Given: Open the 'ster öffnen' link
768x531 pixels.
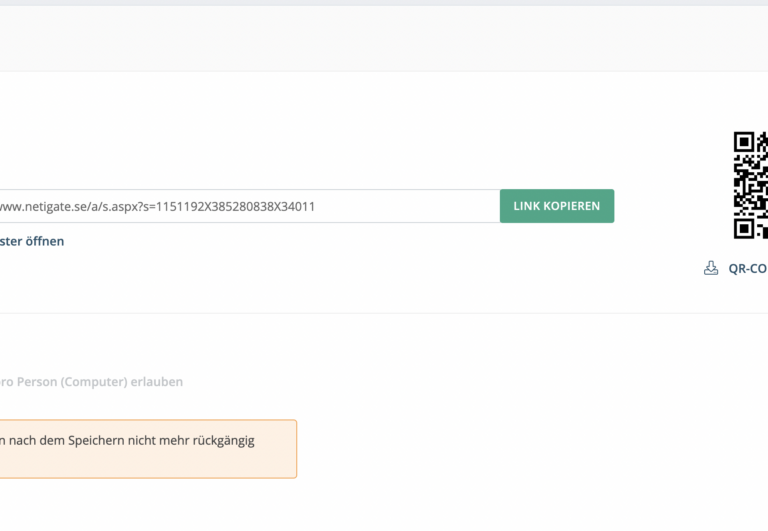Looking at the screenshot, I should (x=32, y=241).
